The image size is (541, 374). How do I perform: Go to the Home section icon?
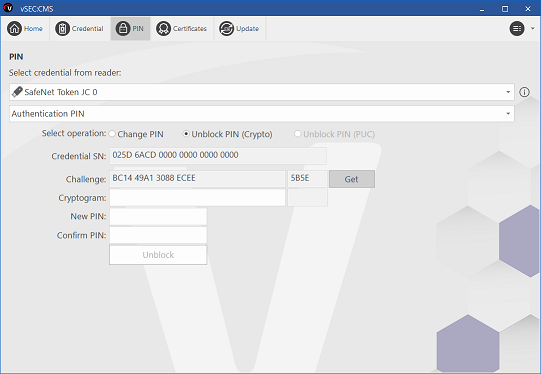(x=14, y=29)
